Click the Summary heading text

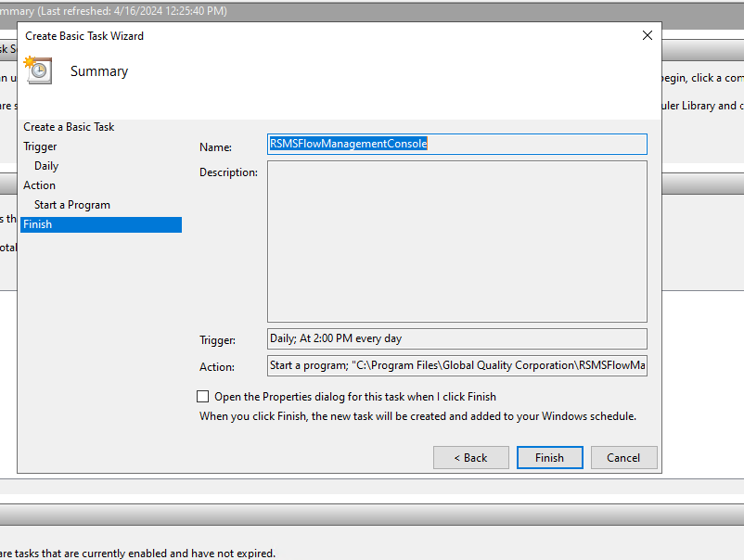(99, 71)
